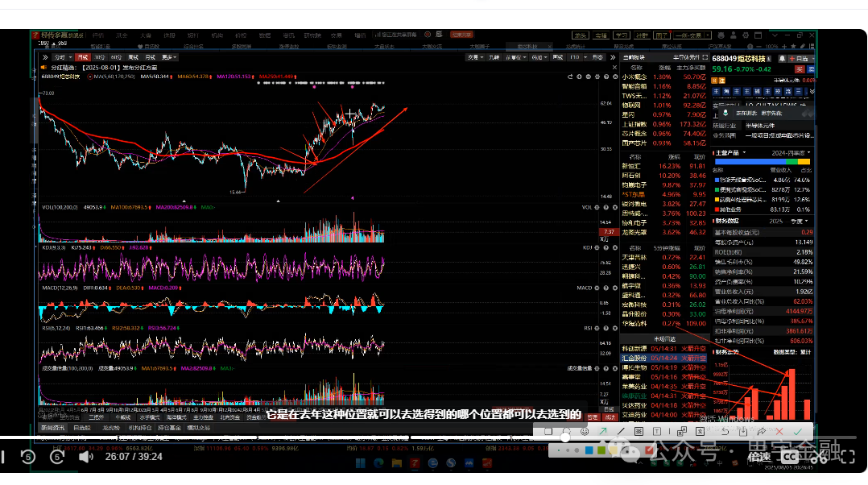The width and height of the screenshot is (868, 485).
Task: Expand the chart toolbar right double-chevron
Action: (x=613, y=57)
